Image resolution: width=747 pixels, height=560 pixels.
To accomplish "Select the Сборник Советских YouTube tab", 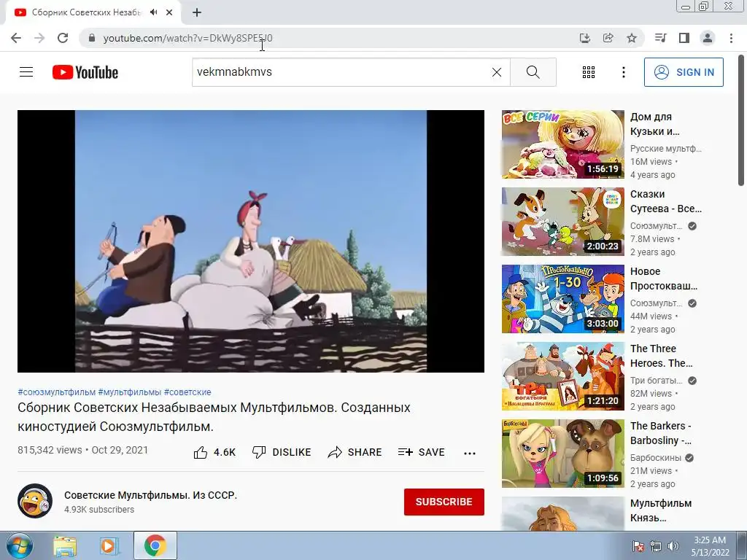I will click(86, 12).
